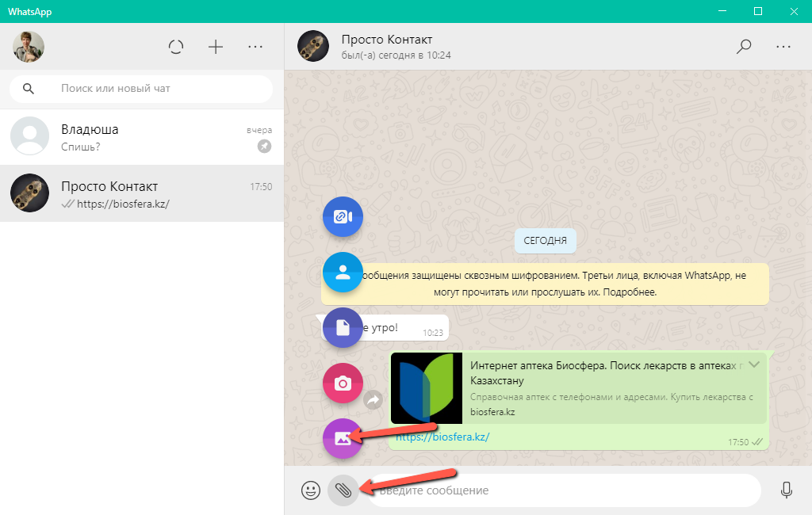Select the blue contact attachment icon
This screenshot has width=812, height=515.
coord(343,273)
